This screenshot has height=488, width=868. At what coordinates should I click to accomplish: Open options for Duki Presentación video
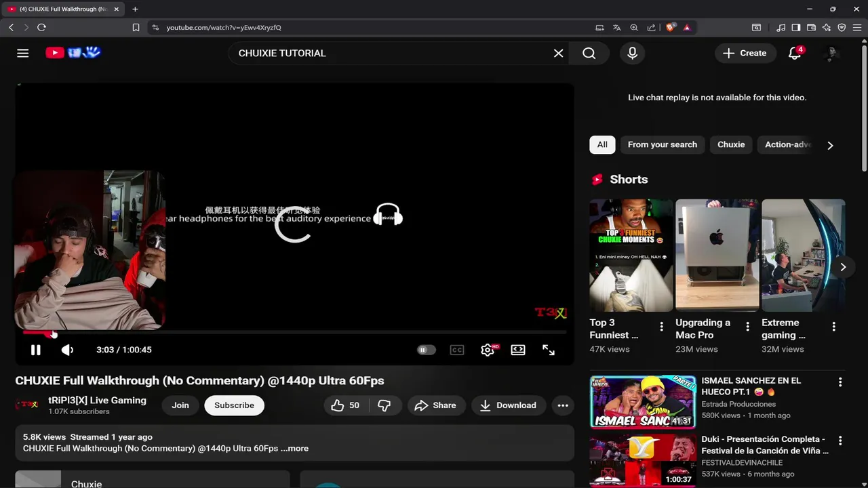pyautogui.click(x=840, y=441)
